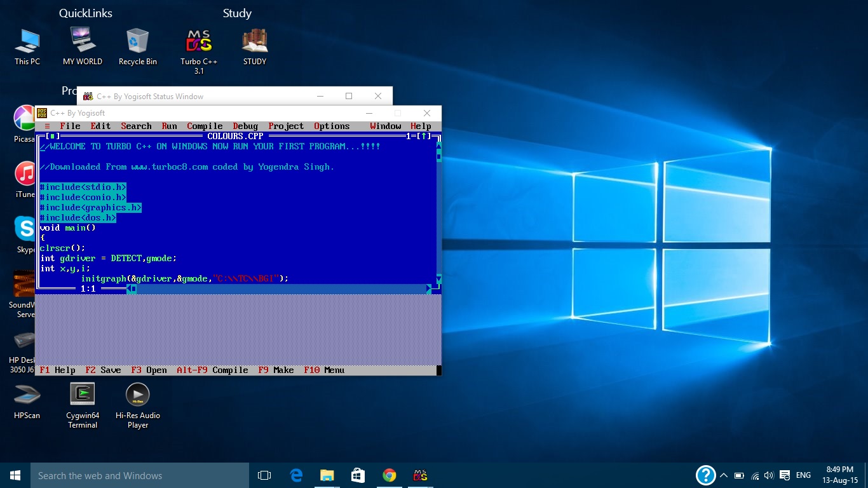Select the Picasa desktop icon
This screenshot has width=868, height=488.
click(24, 124)
